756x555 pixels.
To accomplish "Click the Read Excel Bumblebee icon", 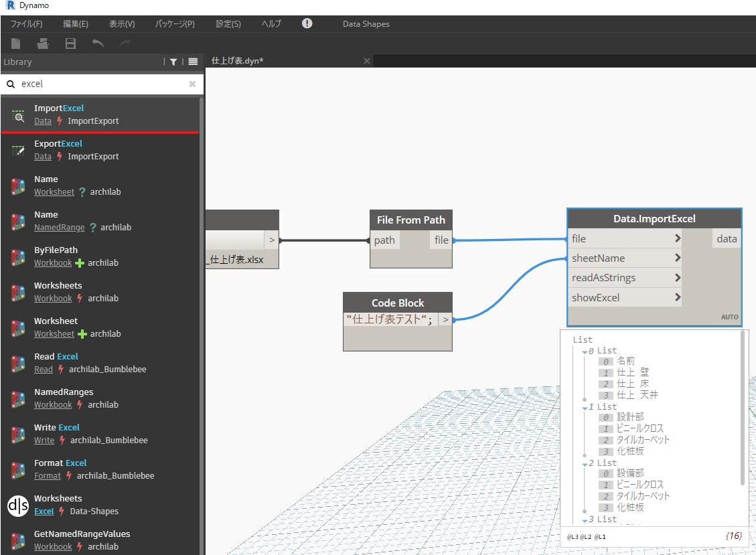I will [x=18, y=363].
